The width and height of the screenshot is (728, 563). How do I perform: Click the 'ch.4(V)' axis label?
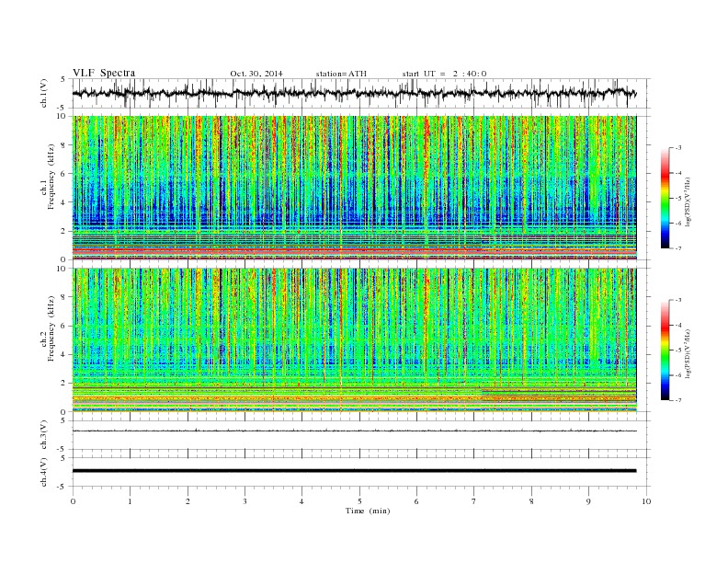[44, 473]
